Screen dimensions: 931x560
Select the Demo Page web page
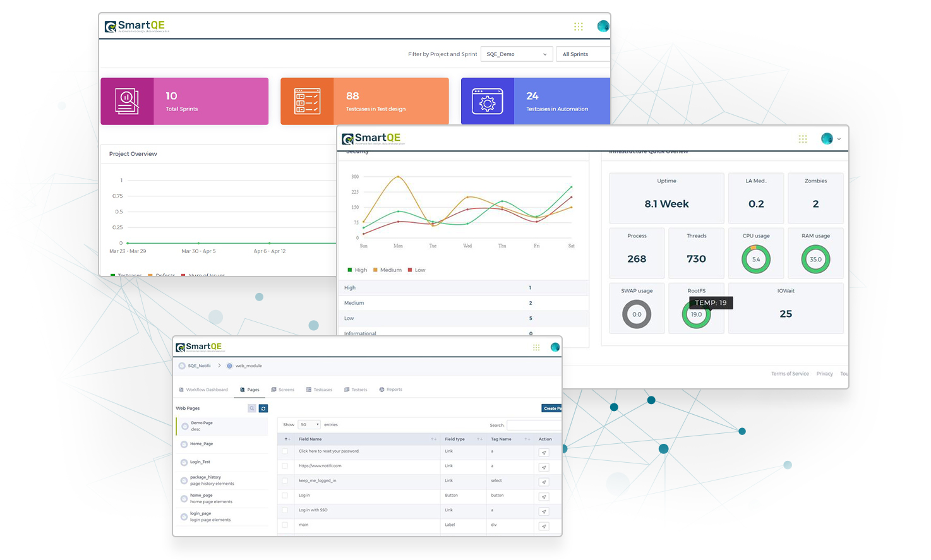point(222,426)
